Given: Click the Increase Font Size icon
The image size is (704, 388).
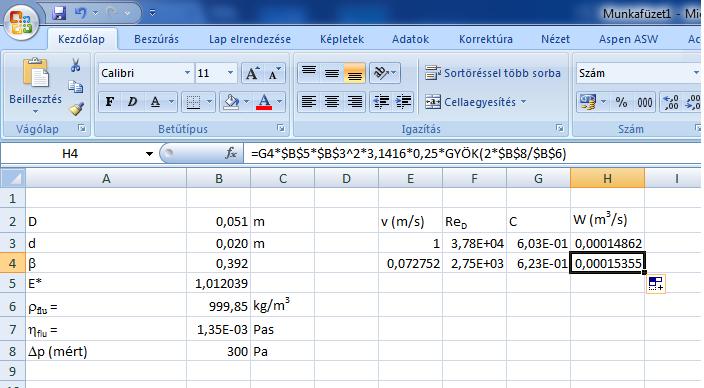Looking at the screenshot, I should [x=252, y=73].
